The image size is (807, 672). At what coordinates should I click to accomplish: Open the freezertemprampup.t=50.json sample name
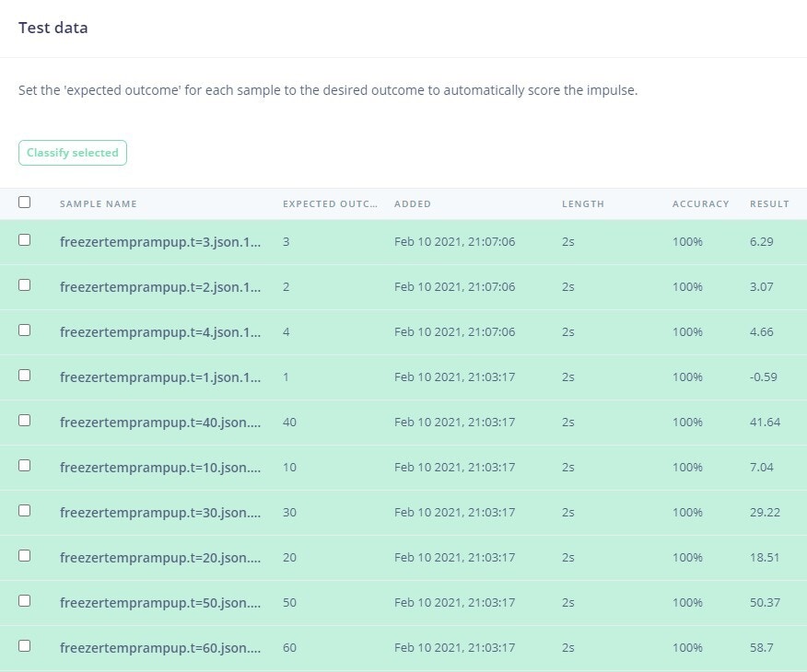(x=160, y=603)
